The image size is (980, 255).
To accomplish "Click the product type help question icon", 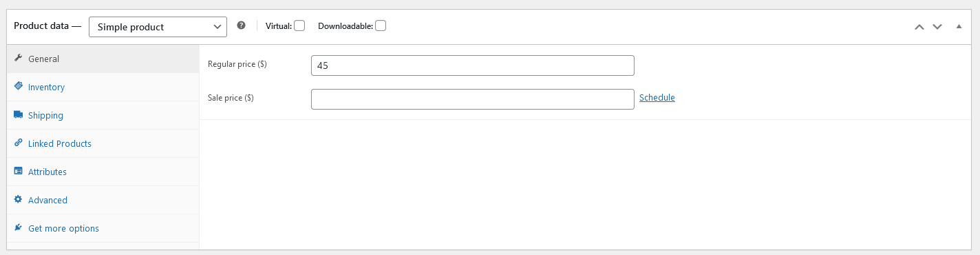I will (241, 25).
